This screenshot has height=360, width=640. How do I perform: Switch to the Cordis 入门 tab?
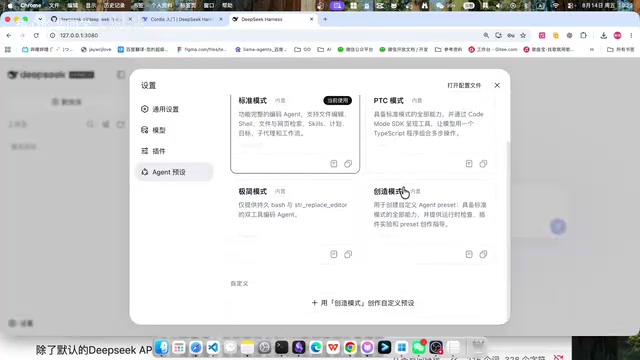(182, 19)
